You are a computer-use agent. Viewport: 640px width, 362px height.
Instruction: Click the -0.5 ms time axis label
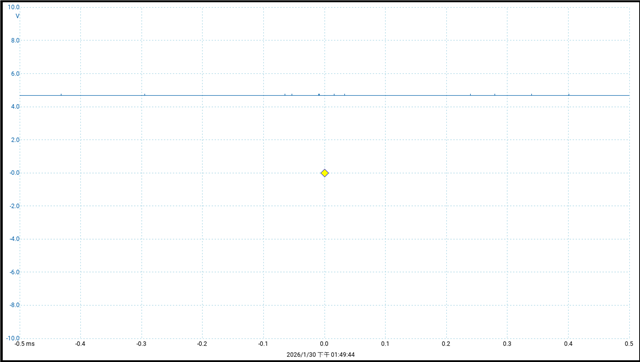click(25, 344)
